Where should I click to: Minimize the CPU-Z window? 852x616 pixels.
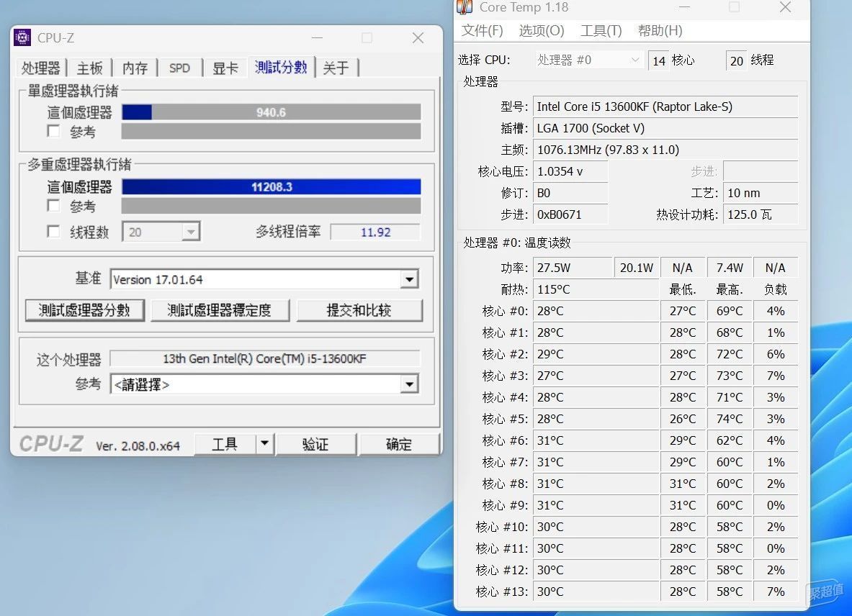tap(318, 38)
